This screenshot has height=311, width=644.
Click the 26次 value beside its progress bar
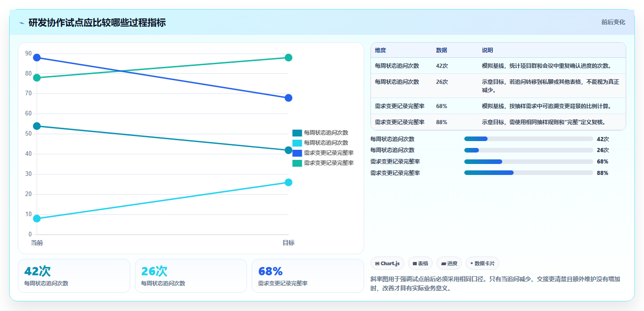pos(603,150)
